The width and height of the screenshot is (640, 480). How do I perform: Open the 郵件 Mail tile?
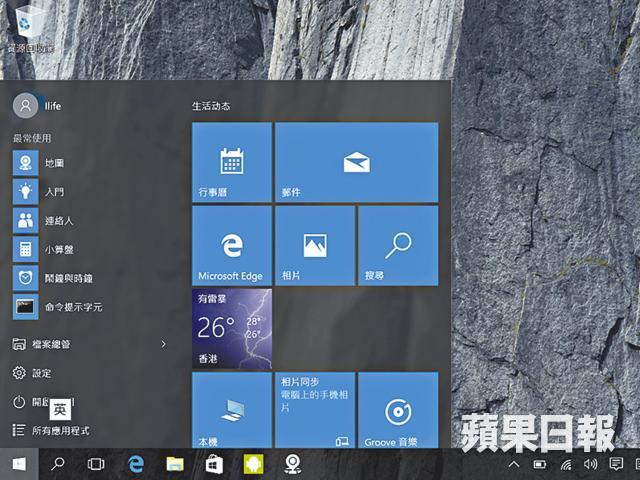tap(357, 162)
